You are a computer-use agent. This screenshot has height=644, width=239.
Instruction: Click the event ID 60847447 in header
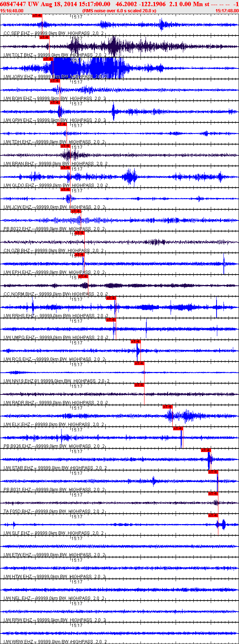13,4
